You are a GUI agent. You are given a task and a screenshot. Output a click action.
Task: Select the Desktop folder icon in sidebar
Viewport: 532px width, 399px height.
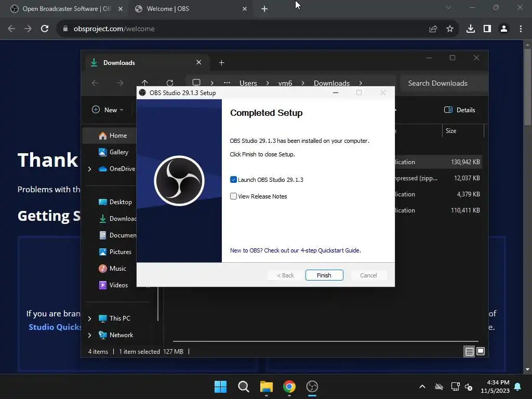point(102,202)
